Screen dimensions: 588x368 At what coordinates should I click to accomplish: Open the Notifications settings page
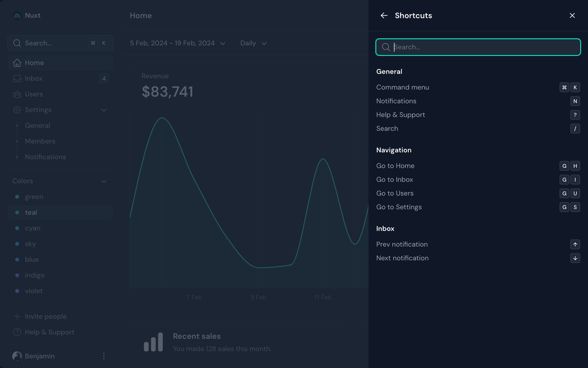45,156
